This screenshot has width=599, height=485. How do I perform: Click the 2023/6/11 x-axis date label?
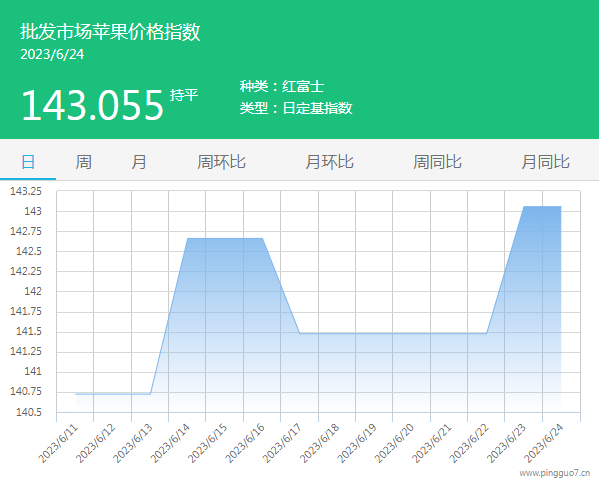tap(58, 443)
